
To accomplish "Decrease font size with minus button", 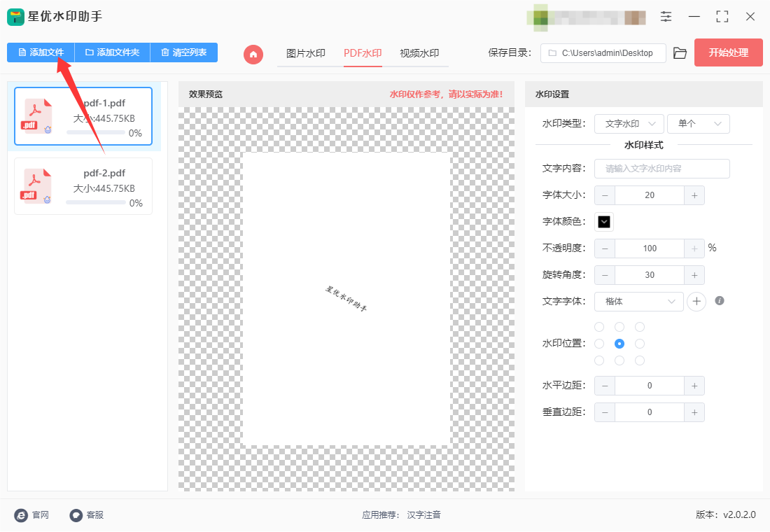I will click(x=605, y=195).
